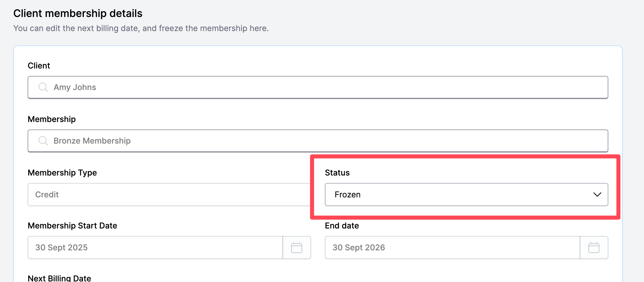This screenshot has height=282, width=644.
Task: Click the search icon in Membership field
Action: [x=43, y=141]
